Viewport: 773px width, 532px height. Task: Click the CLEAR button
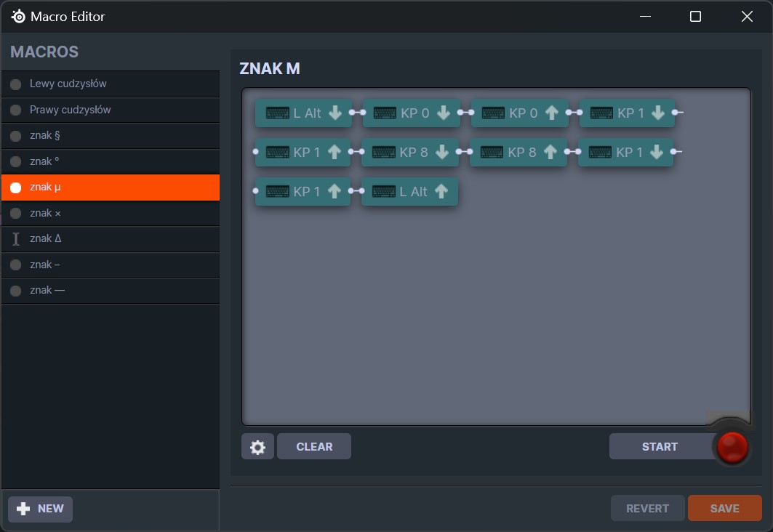click(x=314, y=447)
